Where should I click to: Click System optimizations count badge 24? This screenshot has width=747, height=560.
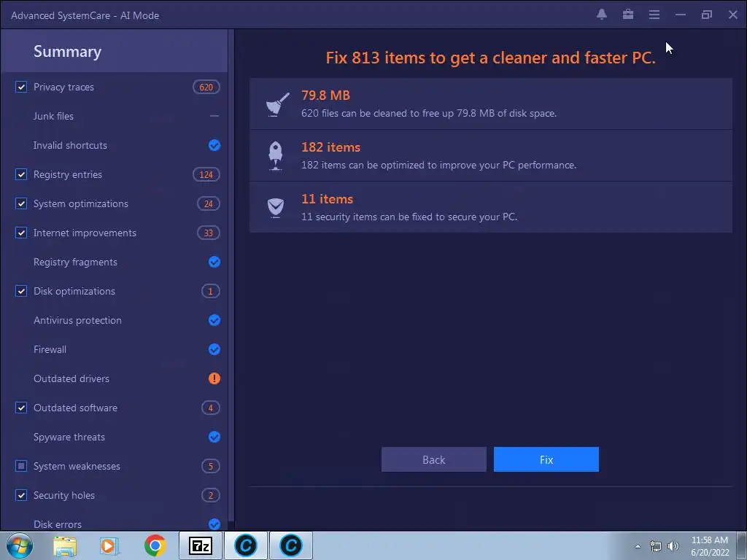click(208, 204)
